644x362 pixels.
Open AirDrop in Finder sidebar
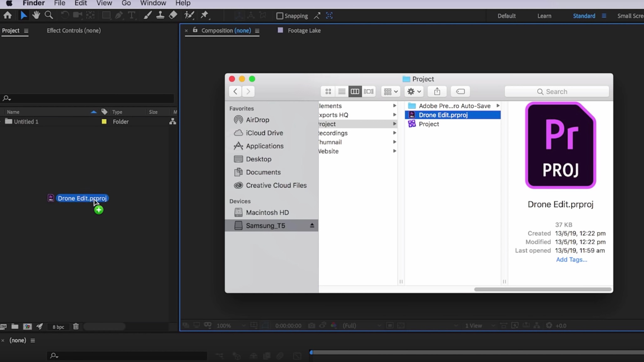[257, 120]
